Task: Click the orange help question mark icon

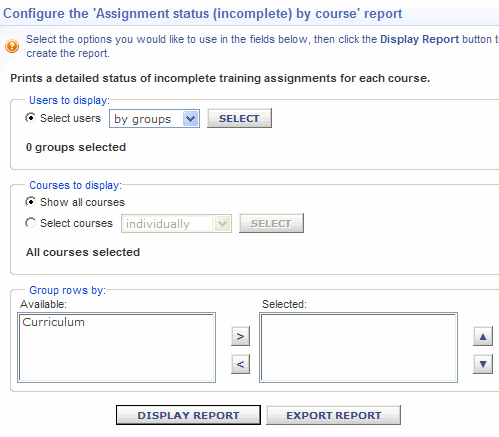Action: coord(12,46)
